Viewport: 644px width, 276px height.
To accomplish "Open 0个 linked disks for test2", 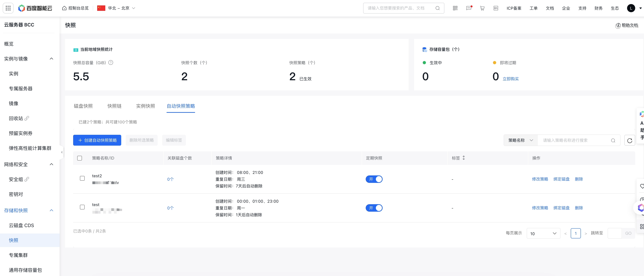I will (x=170, y=179).
